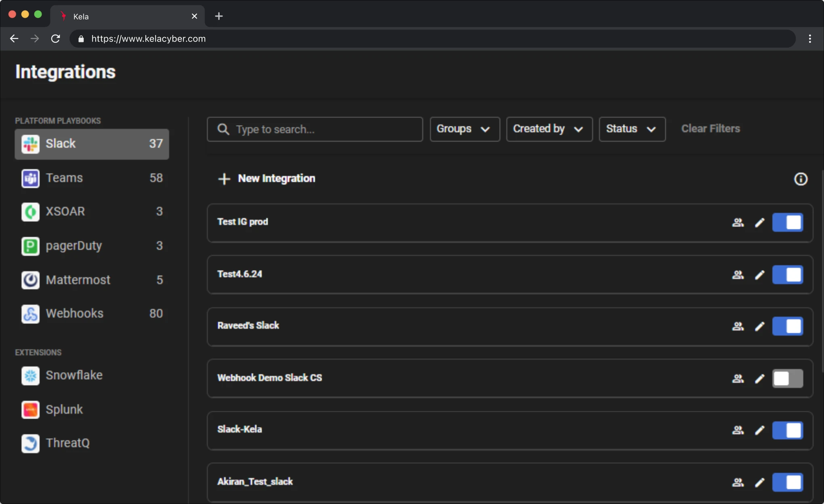Select Webhooks in the sidebar
This screenshot has width=824, height=504.
pyautogui.click(x=92, y=314)
